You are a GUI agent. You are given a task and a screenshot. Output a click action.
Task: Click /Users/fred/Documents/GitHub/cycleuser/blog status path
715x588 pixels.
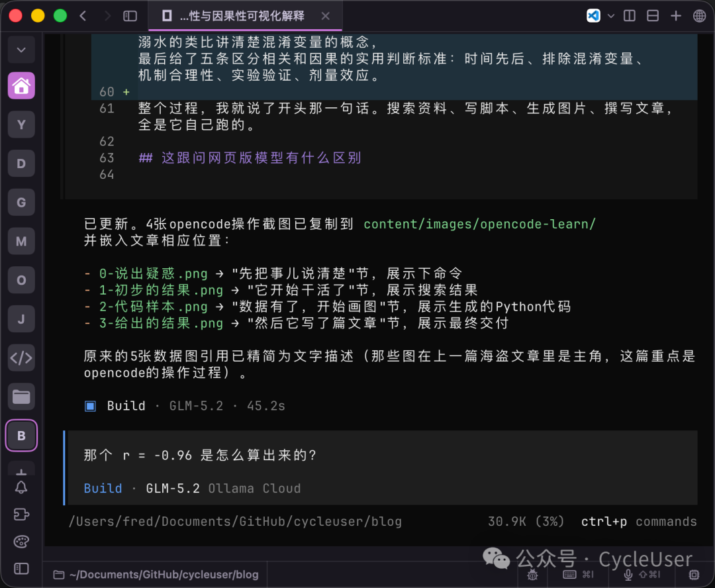(x=235, y=521)
